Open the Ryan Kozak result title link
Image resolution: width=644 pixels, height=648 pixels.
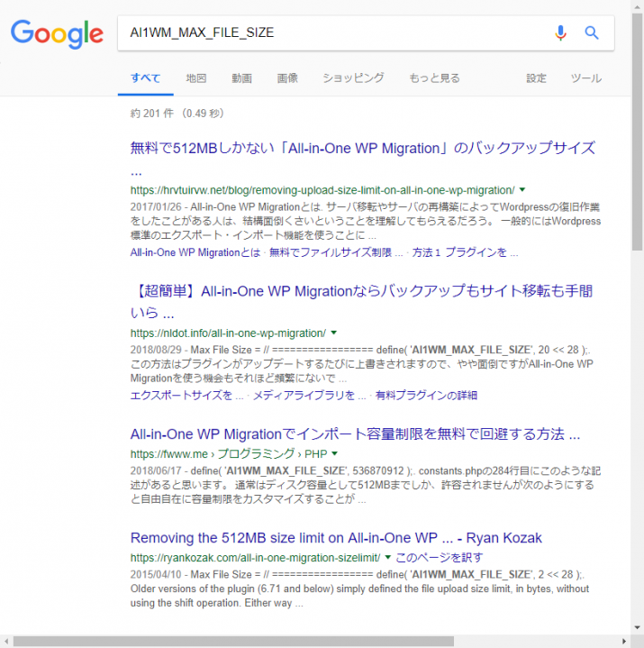coord(336,538)
